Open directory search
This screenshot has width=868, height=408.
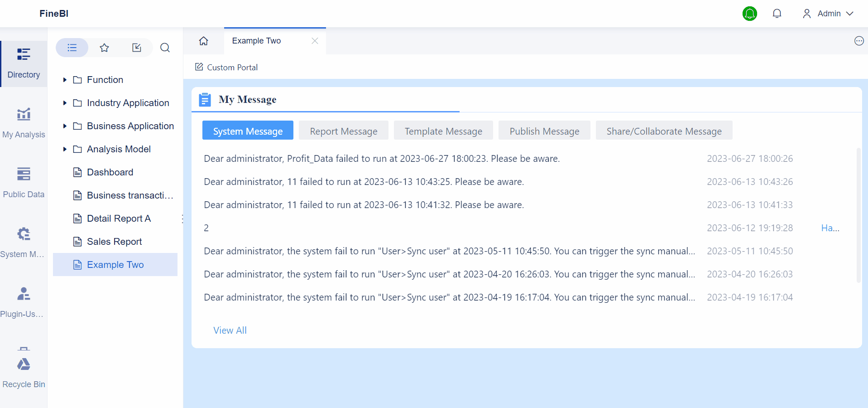[165, 48]
